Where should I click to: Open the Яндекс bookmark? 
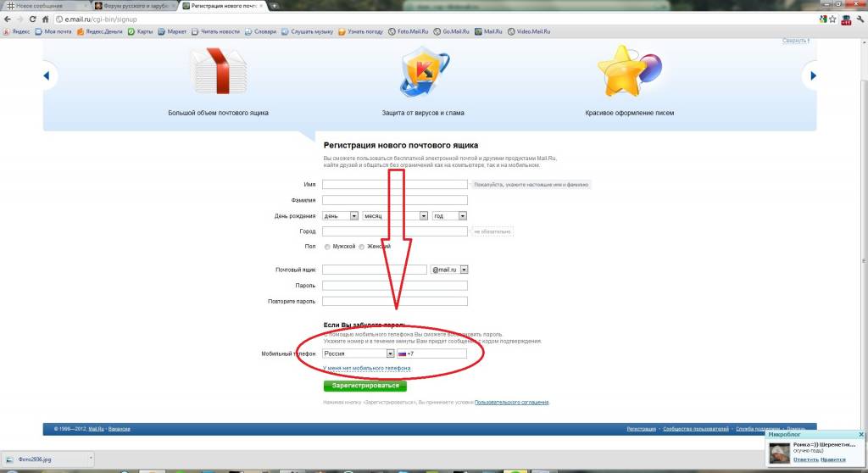click(x=17, y=31)
